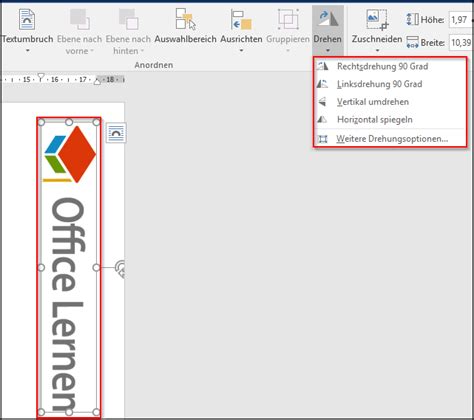Expand the Zuschneiden dropdown arrow
474x420 pixels.
(x=377, y=51)
